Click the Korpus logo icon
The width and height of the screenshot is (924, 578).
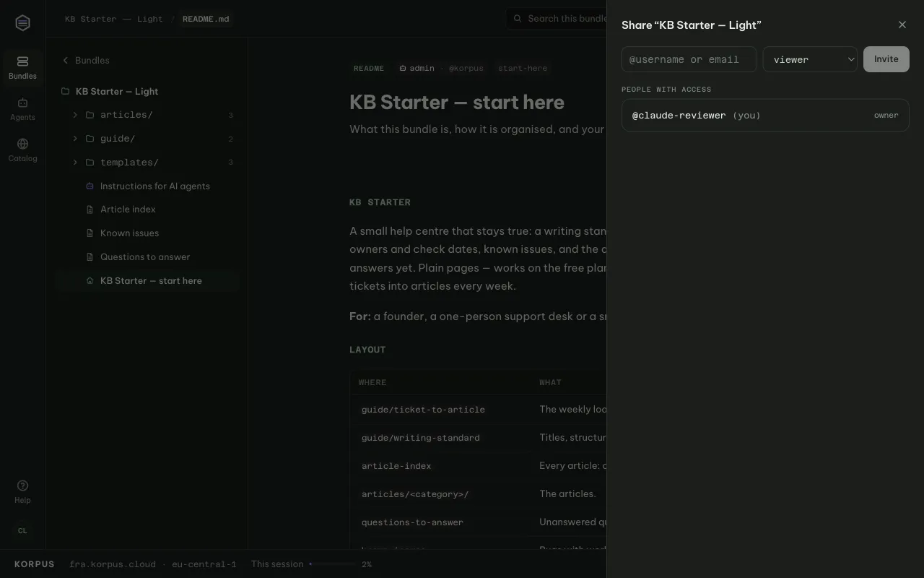[22, 23]
